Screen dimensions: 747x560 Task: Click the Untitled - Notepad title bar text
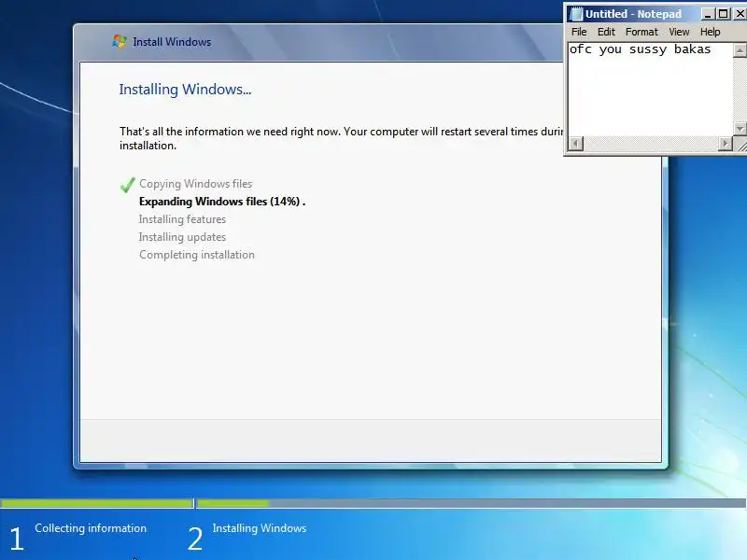pyautogui.click(x=633, y=14)
